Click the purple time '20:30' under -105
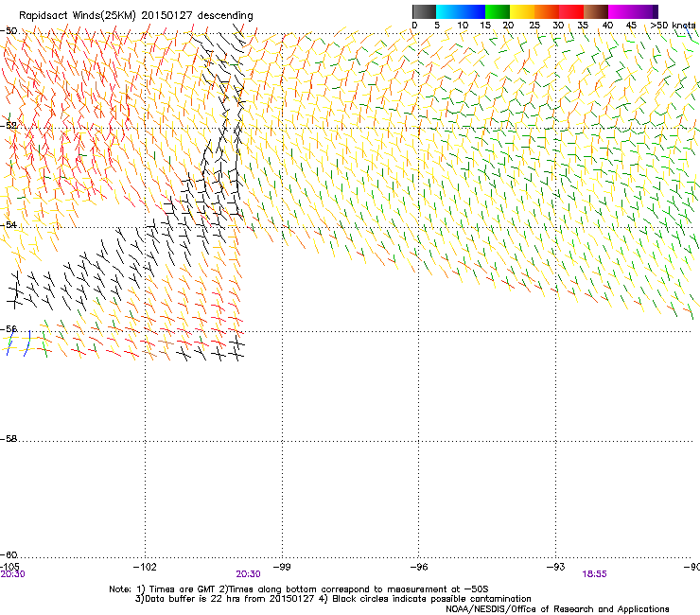Image resolution: width=700 pixels, height=615 pixels. pyautogui.click(x=12, y=574)
